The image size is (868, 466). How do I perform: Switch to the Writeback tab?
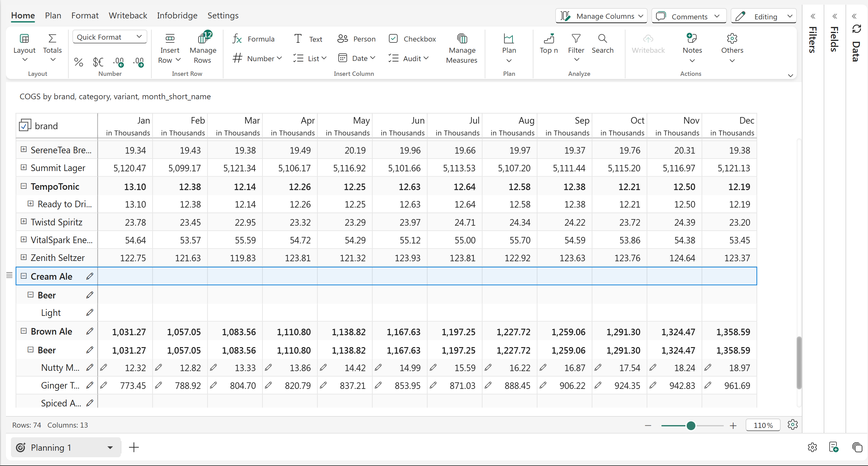[x=128, y=16]
